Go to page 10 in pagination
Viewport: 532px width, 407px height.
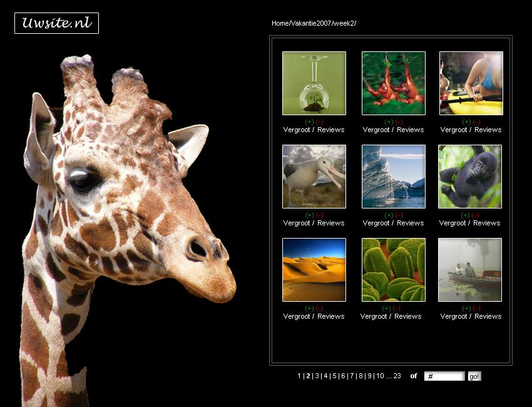click(381, 376)
